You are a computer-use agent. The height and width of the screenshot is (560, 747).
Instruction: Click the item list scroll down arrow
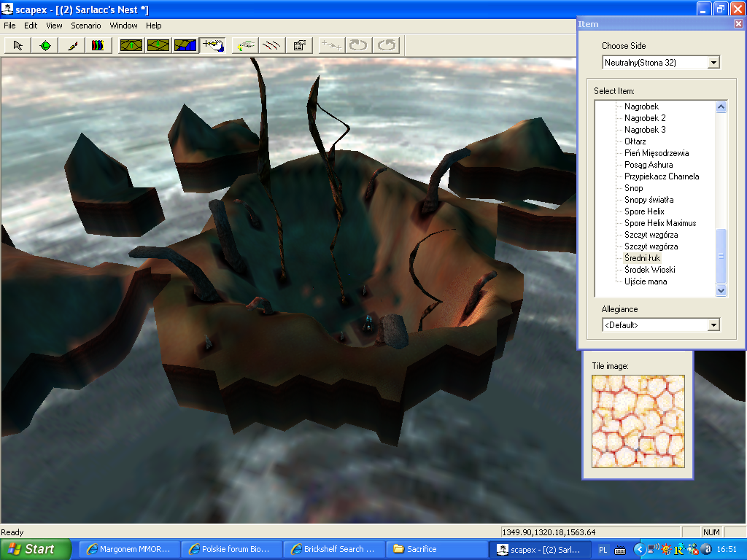coord(721,291)
